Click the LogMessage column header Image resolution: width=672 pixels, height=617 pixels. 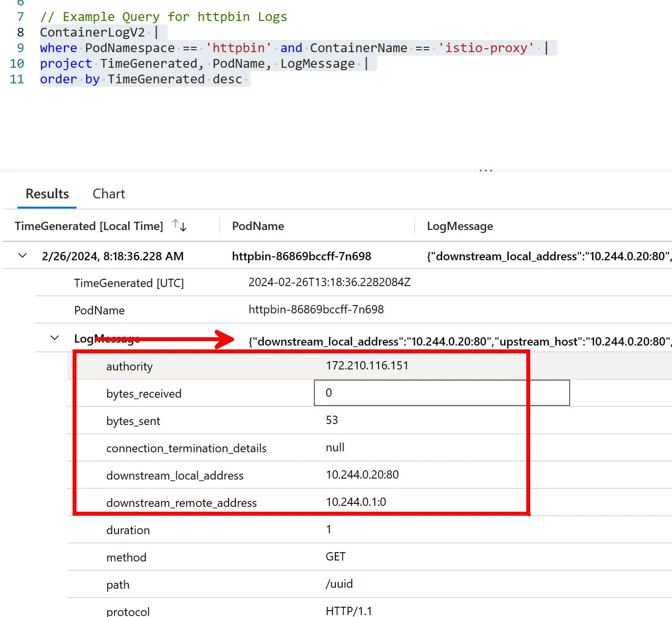coord(460,226)
